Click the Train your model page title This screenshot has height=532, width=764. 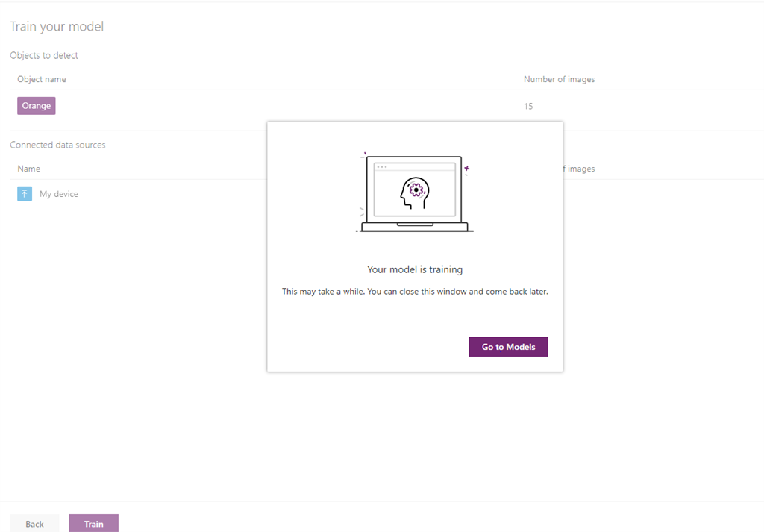(57, 26)
